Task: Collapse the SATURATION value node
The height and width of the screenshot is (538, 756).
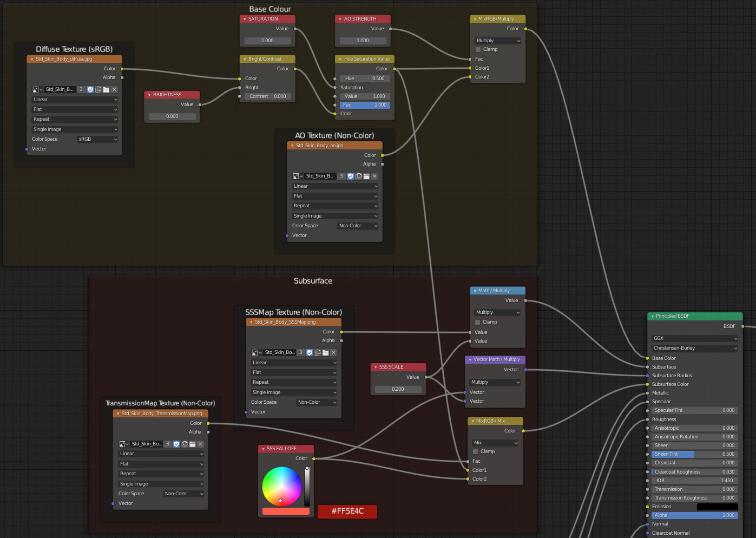Action: [245, 19]
